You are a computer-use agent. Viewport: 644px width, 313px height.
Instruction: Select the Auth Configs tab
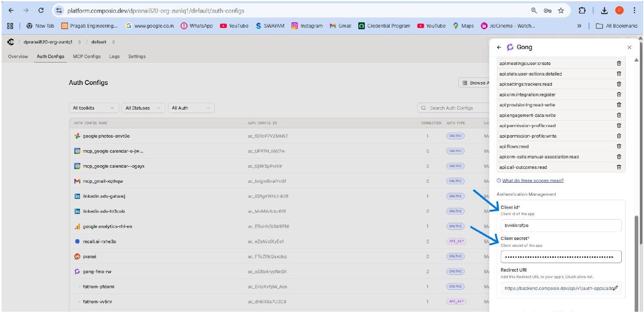pyautogui.click(x=50, y=56)
